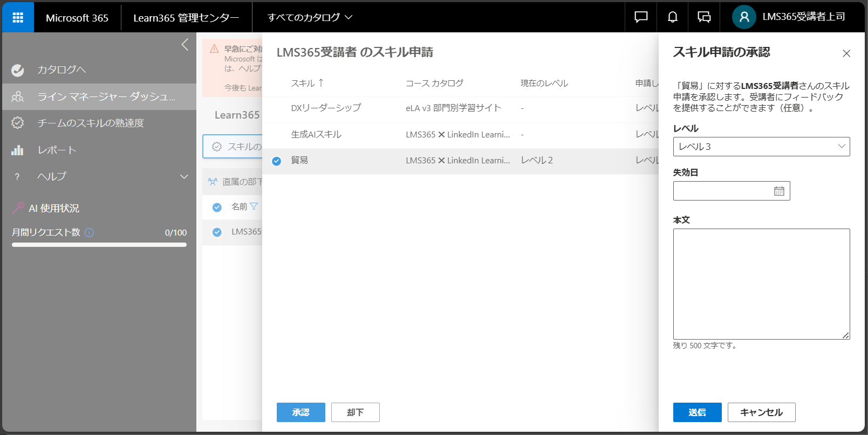Click the 月間リクエスト数 progress bar
This screenshot has width=868, height=435.
tap(99, 245)
